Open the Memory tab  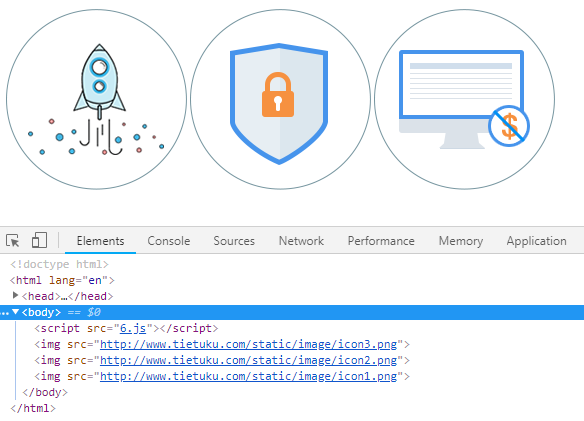click(461, 241)
